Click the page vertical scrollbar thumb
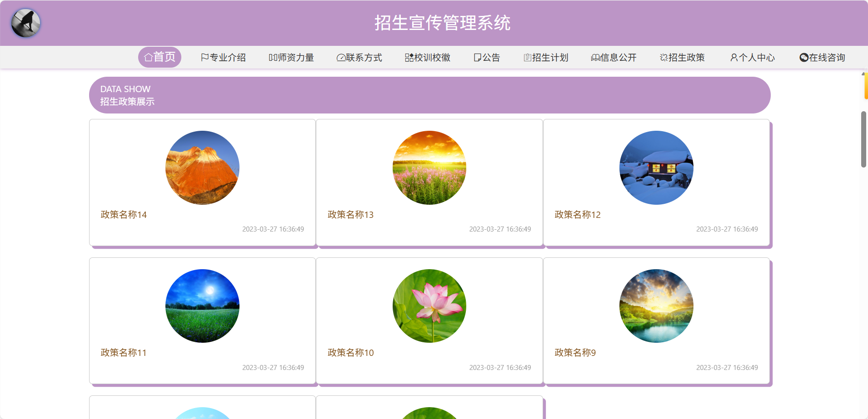868x419 pixels. [863, 139]
